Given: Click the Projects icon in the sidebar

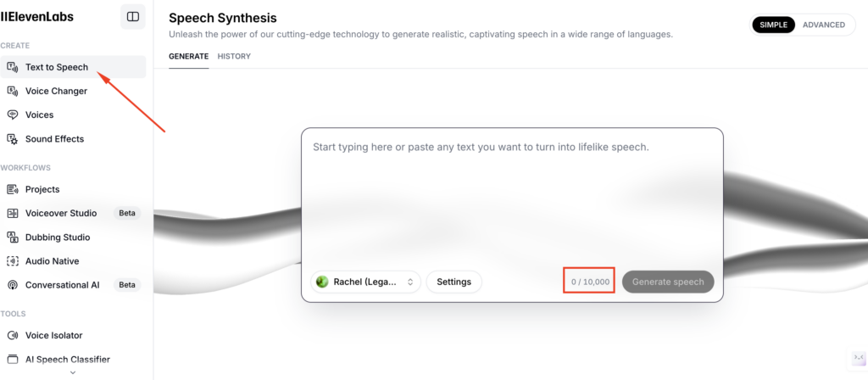Looking at the screenshot, I should coord(13,189).
